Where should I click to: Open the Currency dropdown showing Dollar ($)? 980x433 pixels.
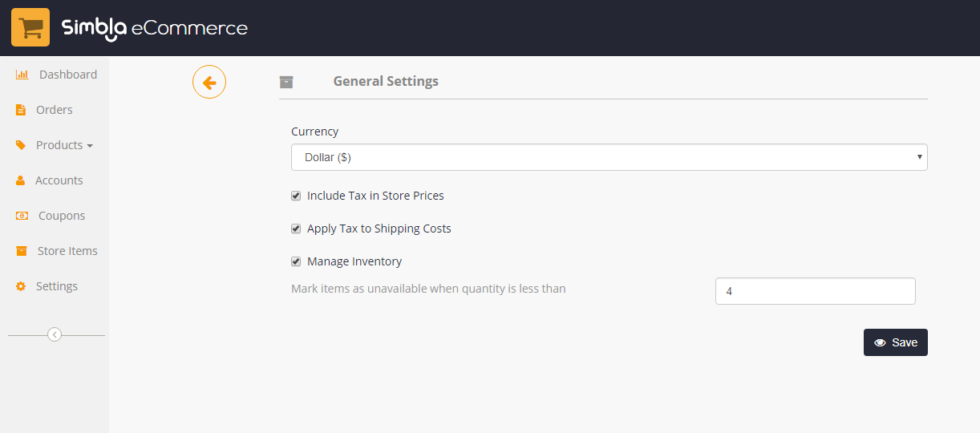609,157
